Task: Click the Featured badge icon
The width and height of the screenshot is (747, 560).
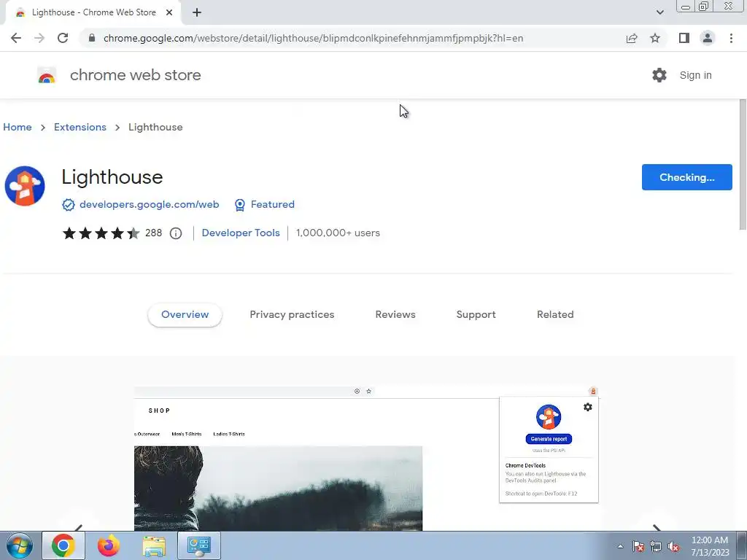Action: point(240,205)
